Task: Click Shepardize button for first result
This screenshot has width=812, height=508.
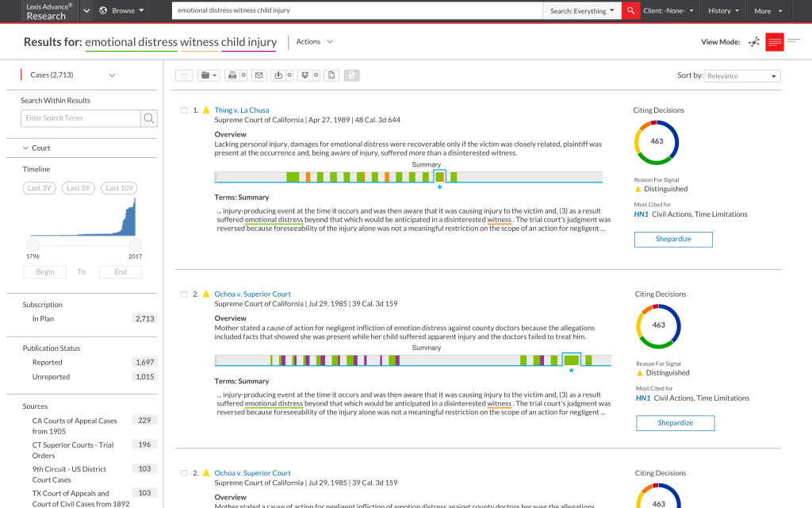Action: click(x=673, y=239)
